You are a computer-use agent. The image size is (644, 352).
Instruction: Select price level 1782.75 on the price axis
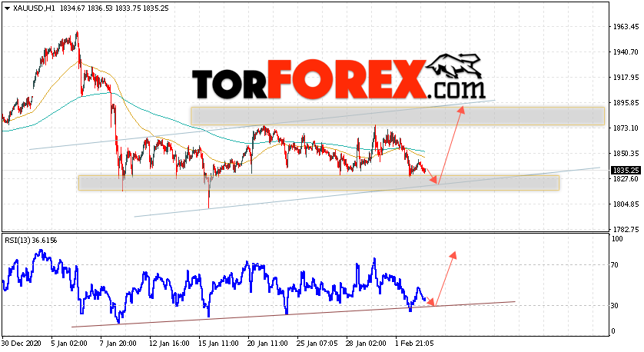[626, 229]
